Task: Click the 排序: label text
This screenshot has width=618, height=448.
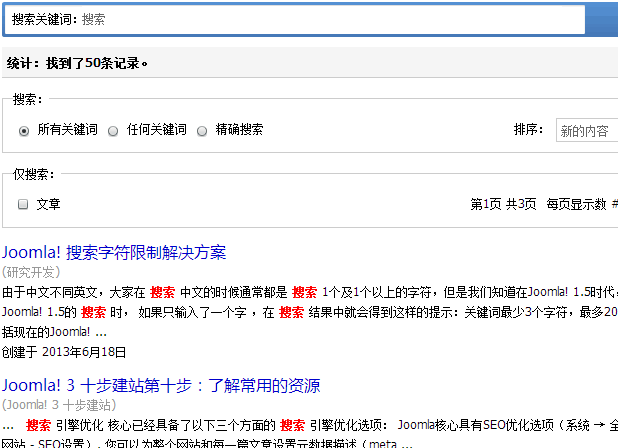Action: pos(528,130)
